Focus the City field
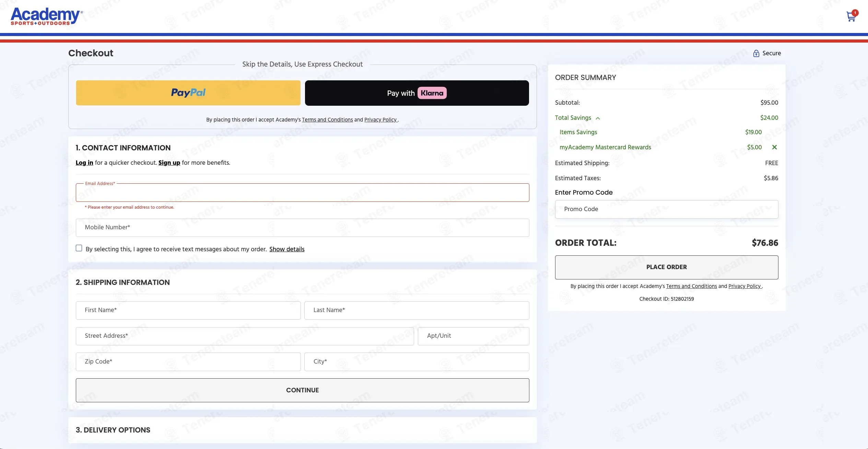The height and width of the screenshot is (449, 868). click(x=417, y=362)
